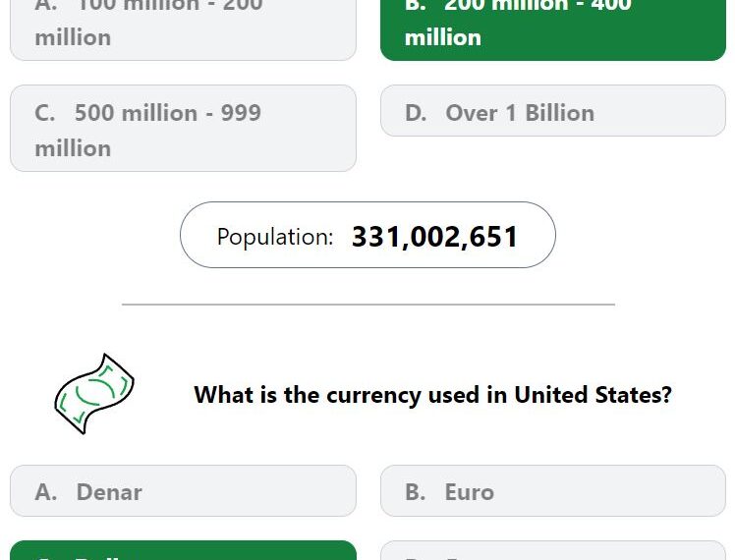Viewport: 735px width, 560px height.
Task: Click the letter "C." before 500 million
Action: [x=45, y=113]
